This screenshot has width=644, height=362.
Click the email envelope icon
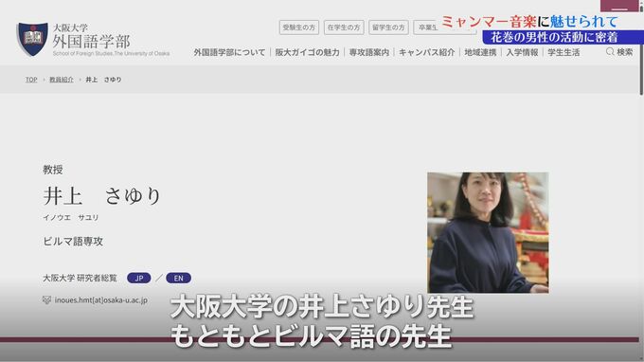(46, 300)
